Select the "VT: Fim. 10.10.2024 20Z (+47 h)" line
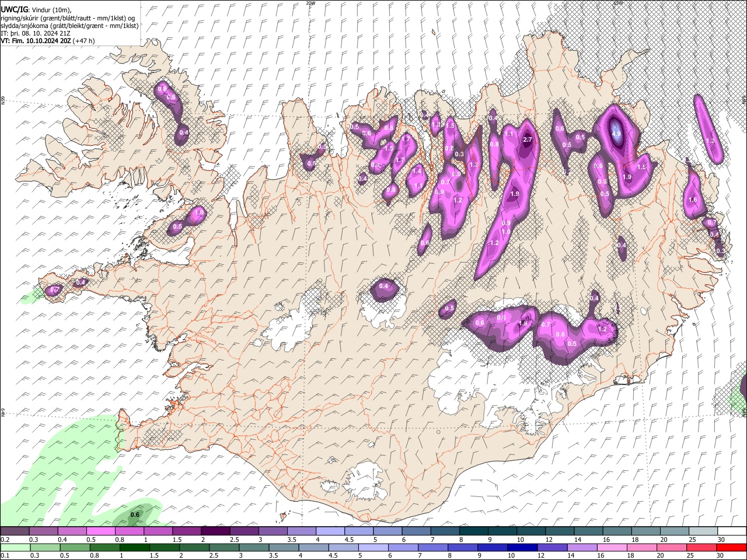The image size is (747, 560). (x=48, y=41)
